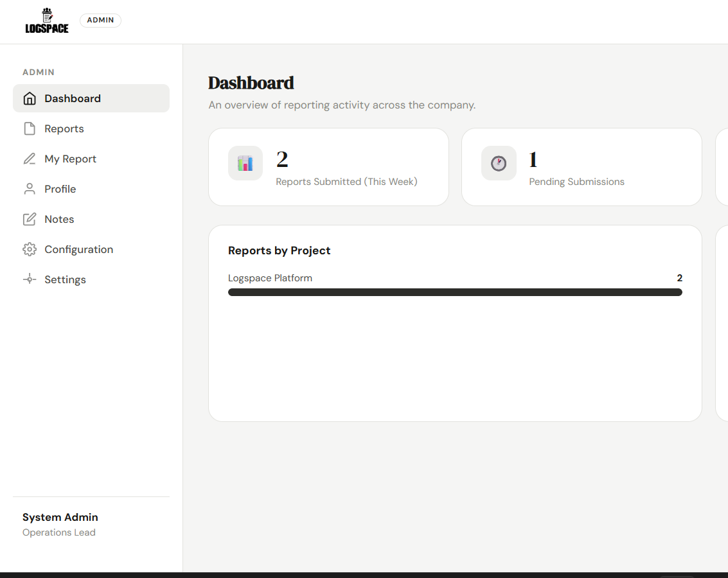Viewport: 728px width, 578px height.
Task: Open My Report in sidebar
Action: 91,159
